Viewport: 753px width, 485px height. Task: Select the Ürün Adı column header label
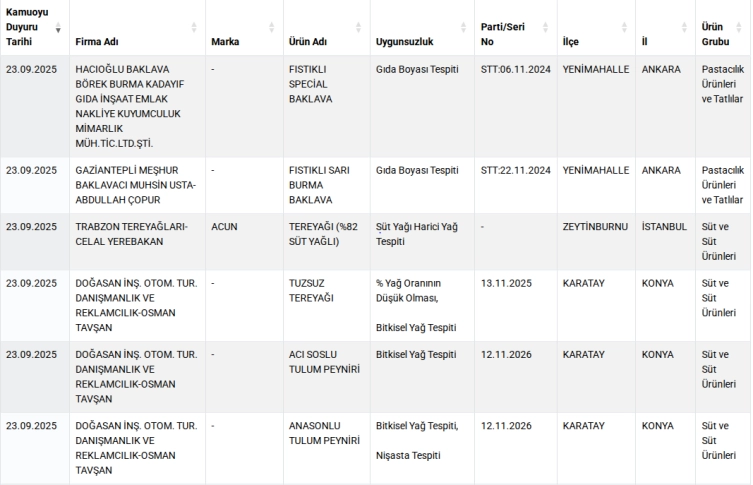[x=308, y=42]
